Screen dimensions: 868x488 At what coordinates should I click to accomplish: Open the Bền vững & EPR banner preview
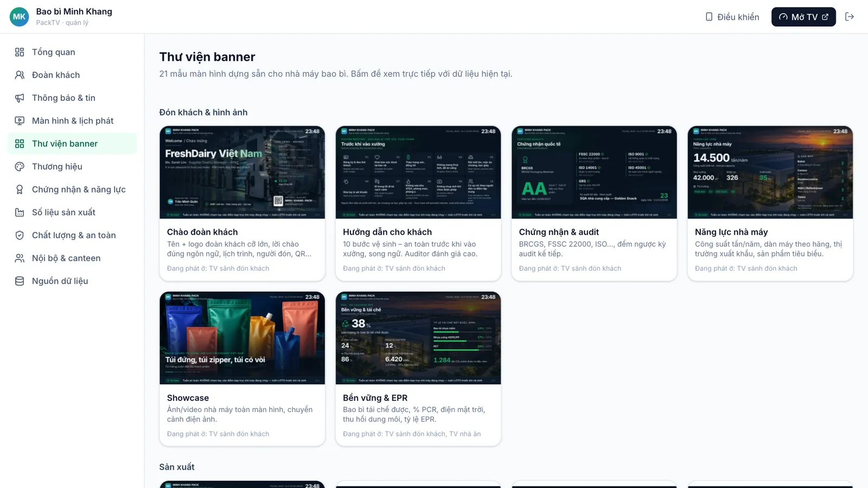418,338
